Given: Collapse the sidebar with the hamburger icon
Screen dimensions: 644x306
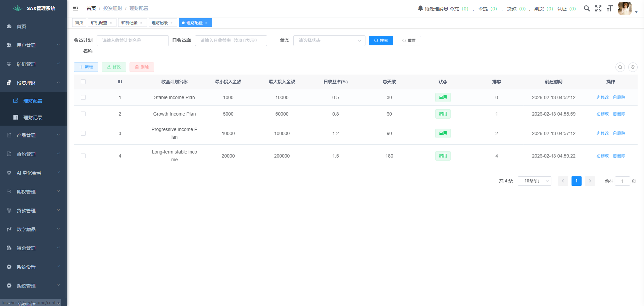Looking at the screenshot, I should 76,8.
